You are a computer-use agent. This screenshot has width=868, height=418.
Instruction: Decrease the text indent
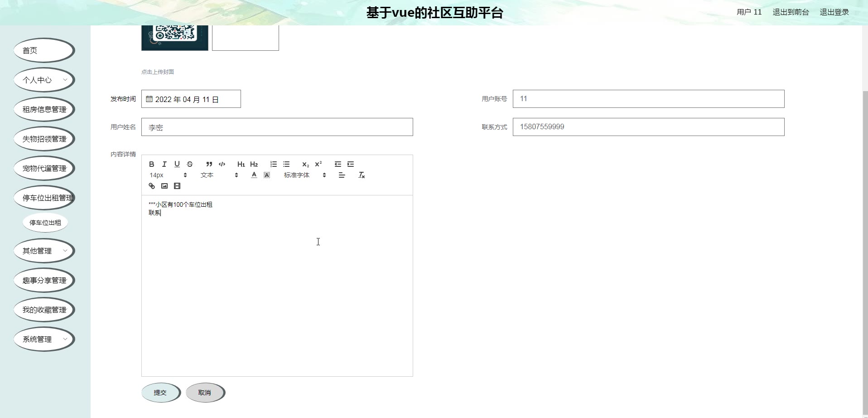tap(338, 164)
